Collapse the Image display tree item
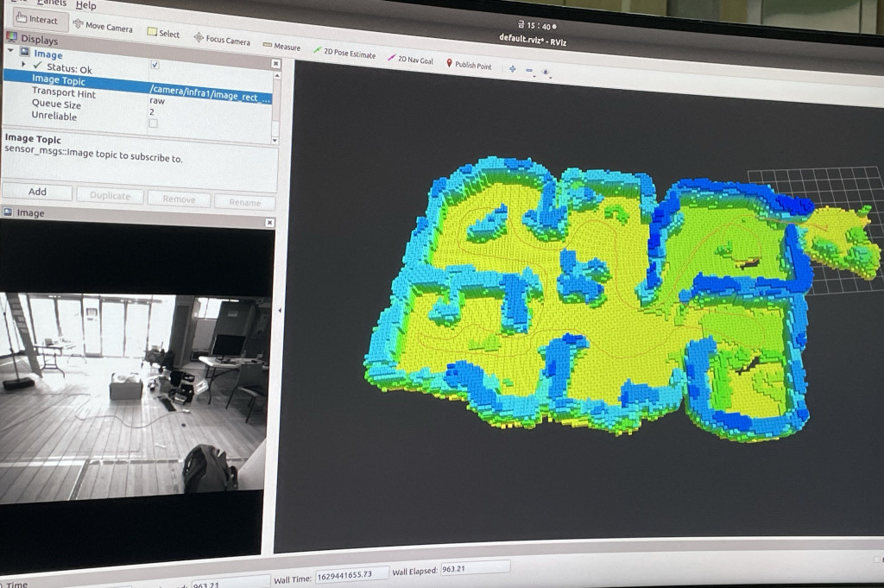 pos(10,51)
